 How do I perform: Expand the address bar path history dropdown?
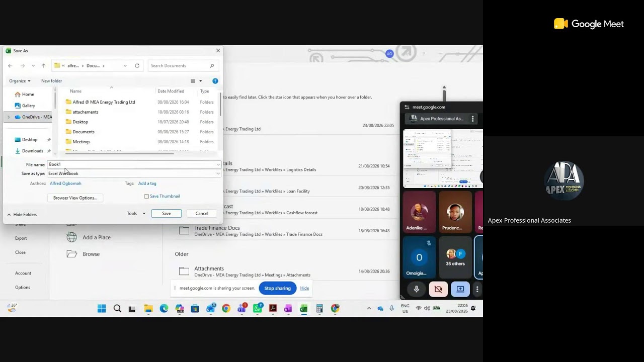[x=125, y=66]
